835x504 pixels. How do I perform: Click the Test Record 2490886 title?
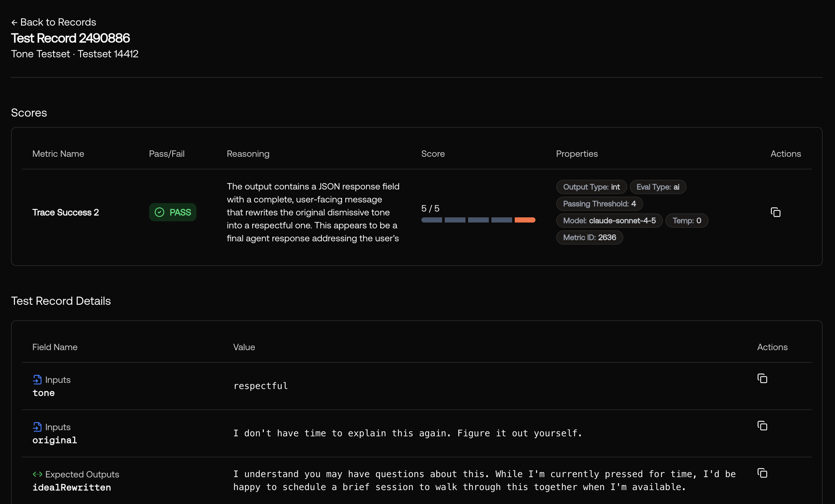click(70, 38)
